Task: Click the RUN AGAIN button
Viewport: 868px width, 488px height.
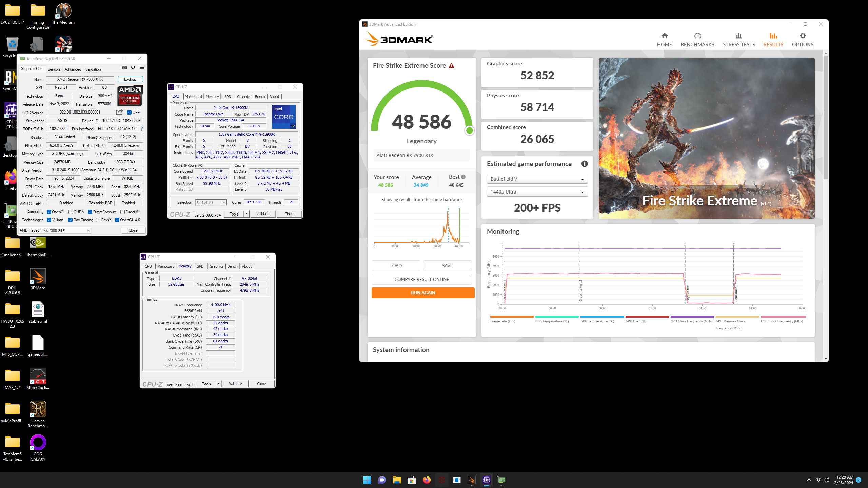Action: [423, 293]
